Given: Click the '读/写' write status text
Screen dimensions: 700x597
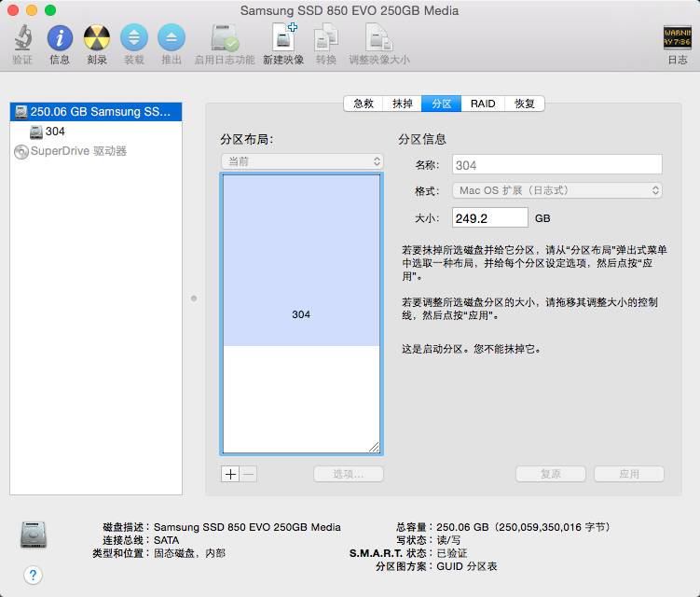Looking at the screenshot, I should point(448,540).
